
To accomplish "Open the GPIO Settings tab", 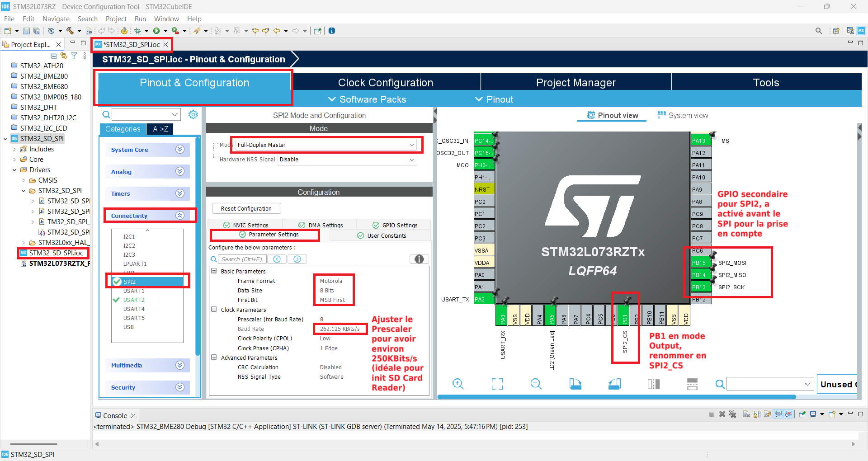I will click(x=395, y=225).
